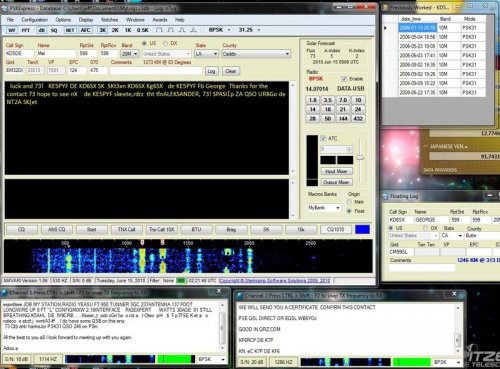Select Main origin radio button

[x=349, y=202]
